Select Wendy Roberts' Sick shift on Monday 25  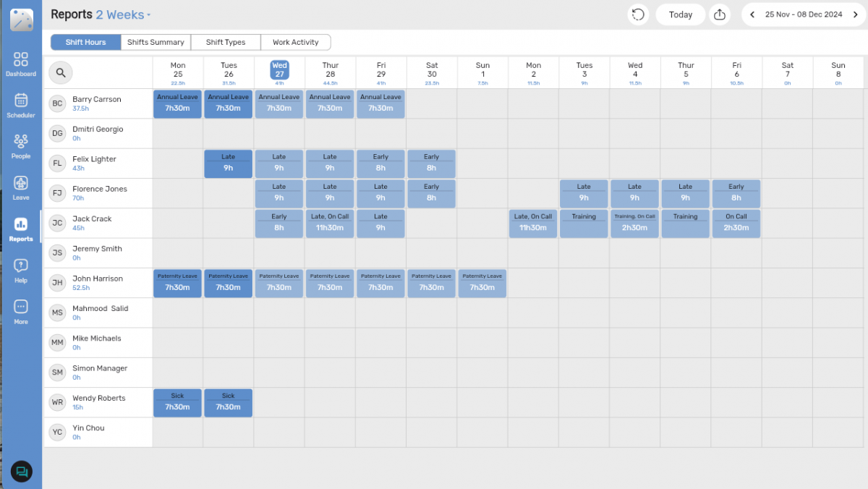pyautogui.click(x=177, y=403)
